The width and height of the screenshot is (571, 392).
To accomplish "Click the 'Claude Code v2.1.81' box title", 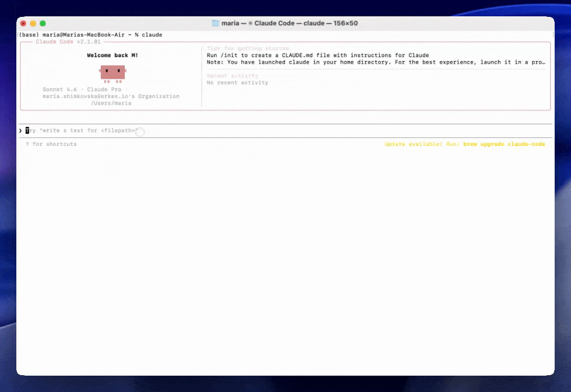I will (68, 41).
